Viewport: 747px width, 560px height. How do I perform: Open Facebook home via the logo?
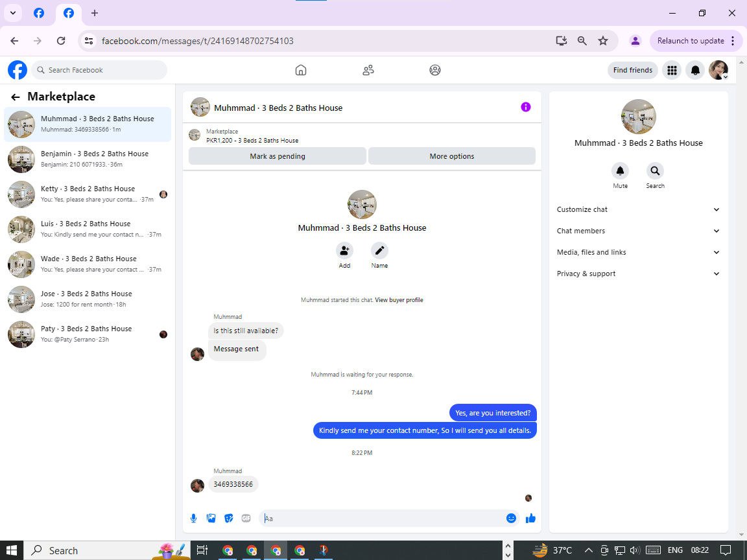(x=18, y=70)
